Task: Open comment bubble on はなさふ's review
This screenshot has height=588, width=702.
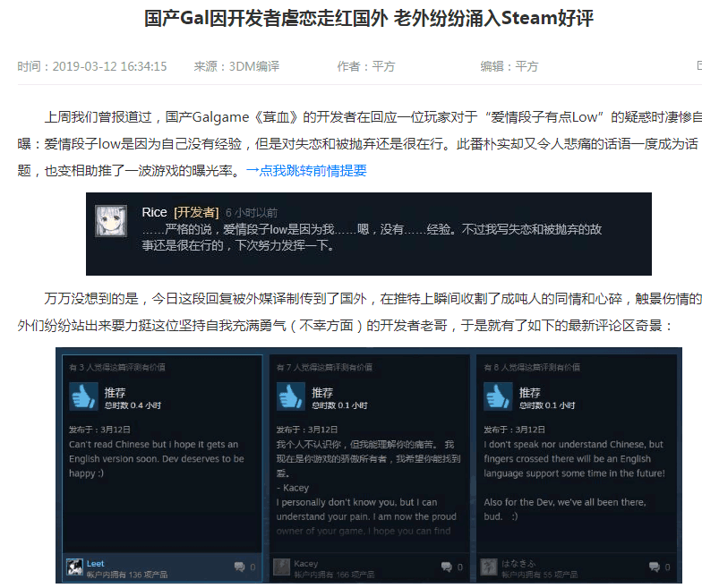Action: (655, 567)
